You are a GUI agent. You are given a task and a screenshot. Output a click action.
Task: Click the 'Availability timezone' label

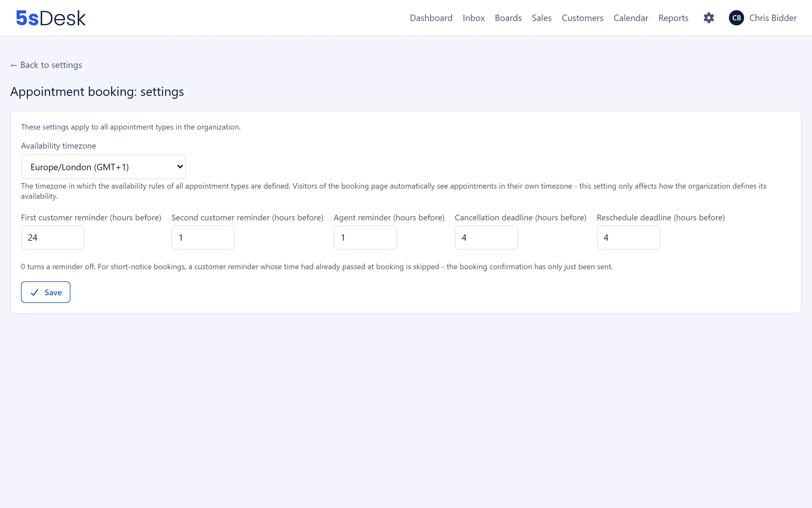click(58, 146)
